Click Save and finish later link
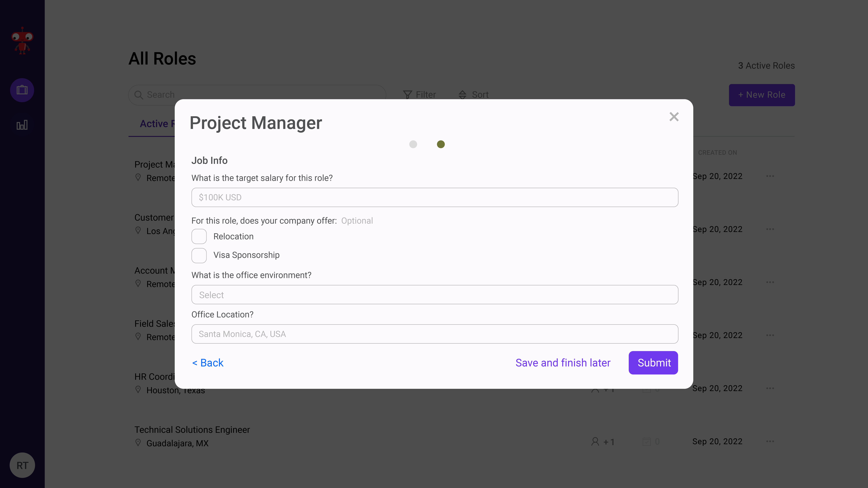This screenshot has height=488, width=868. point(563,362)
